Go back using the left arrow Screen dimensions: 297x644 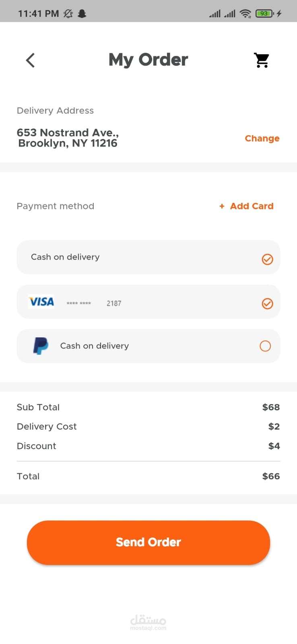click(x=30, y=60)
